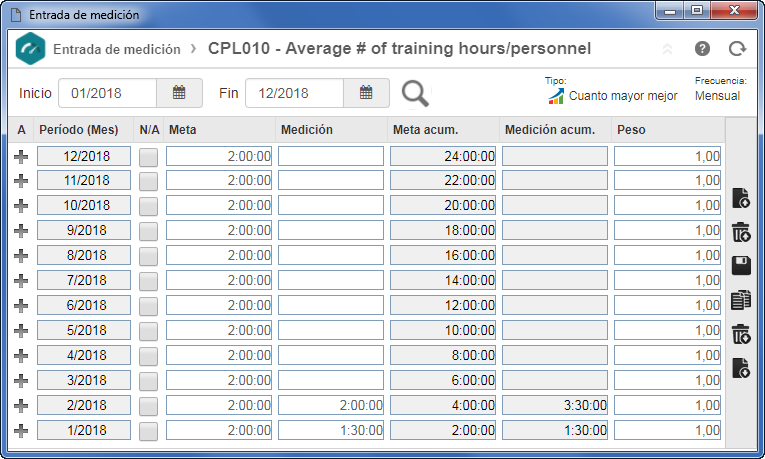Click the Meta acum. value 24:00:00
The height and width of the screenshot is (459, 765).
click(443, 156)
